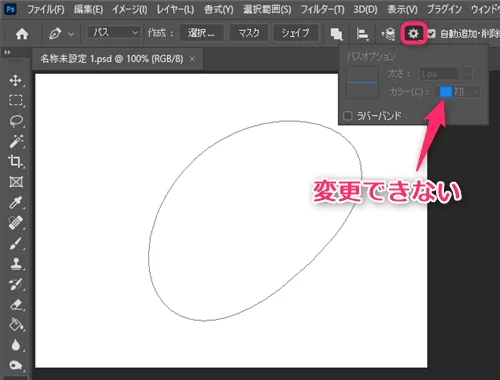This screenshot has height=380, width=500.
Task: Open the 太さ thickness dropdown arrow
Action: click(467, 74)
